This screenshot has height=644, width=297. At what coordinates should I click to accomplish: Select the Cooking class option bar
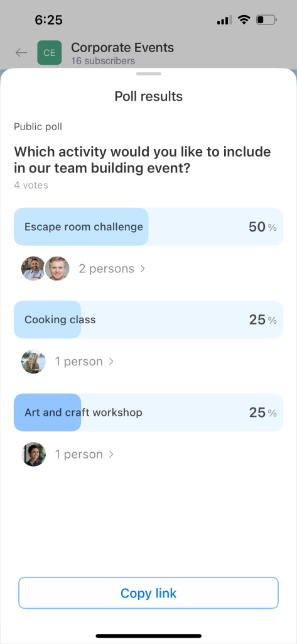148,319
